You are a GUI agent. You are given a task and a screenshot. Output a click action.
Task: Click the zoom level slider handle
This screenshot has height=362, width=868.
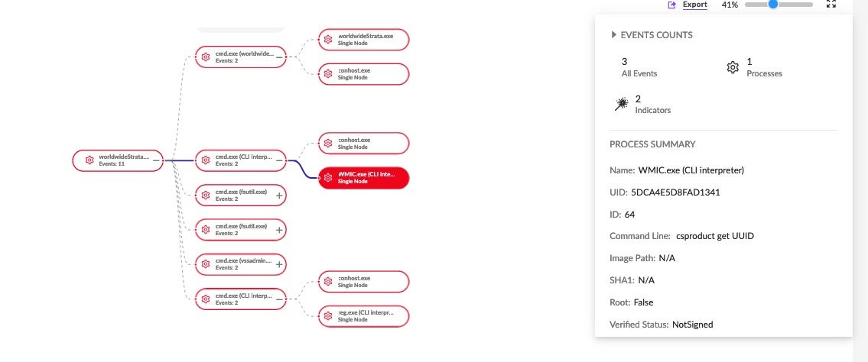[773, 5]
